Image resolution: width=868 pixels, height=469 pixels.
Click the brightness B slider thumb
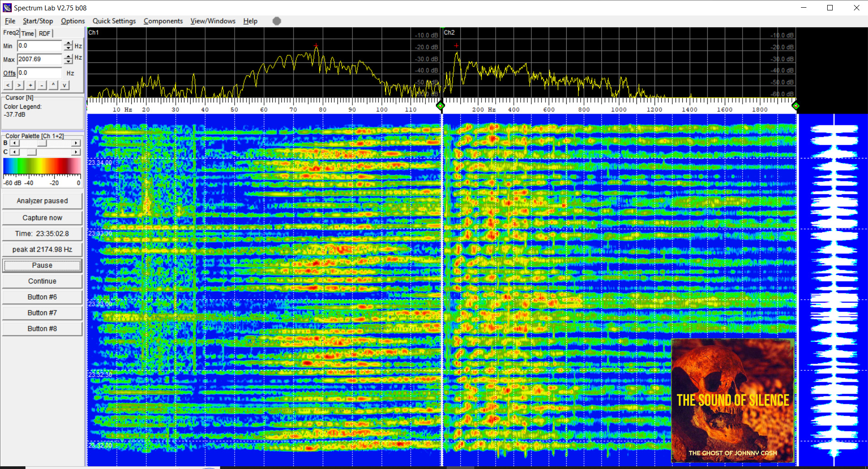tap(42, 143)
